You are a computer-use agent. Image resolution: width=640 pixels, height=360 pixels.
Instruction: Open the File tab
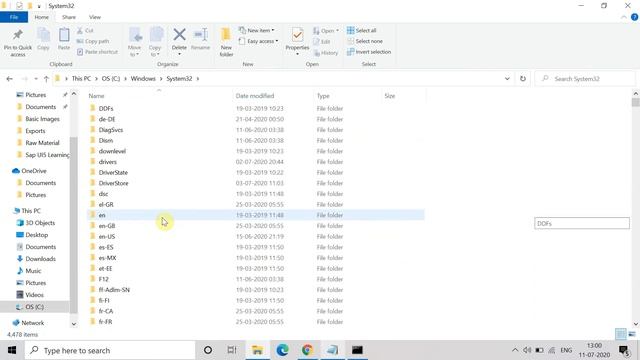click(14, 17)
